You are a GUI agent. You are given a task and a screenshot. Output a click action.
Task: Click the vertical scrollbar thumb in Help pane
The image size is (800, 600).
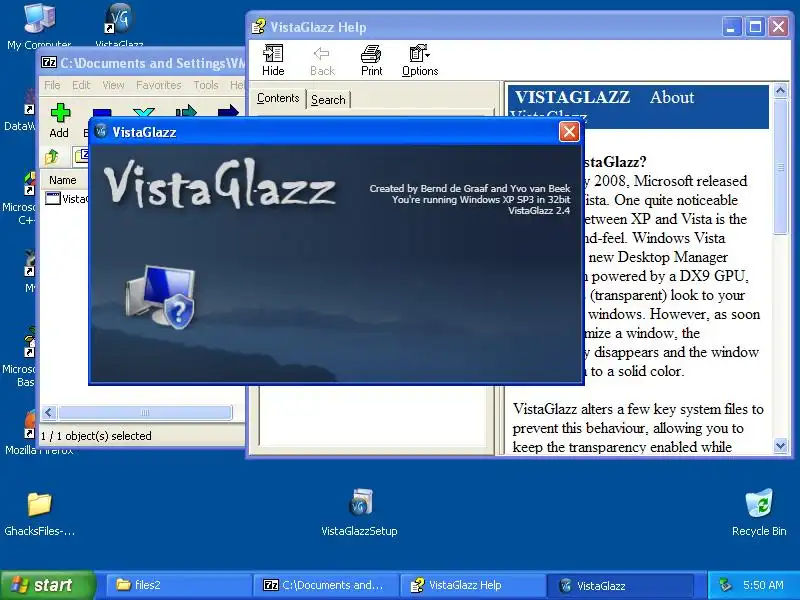pyautogui.click(x=780, y=167)
